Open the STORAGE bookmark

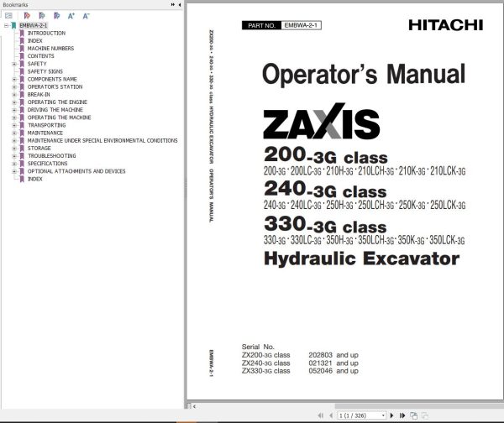tap(39, 149)
